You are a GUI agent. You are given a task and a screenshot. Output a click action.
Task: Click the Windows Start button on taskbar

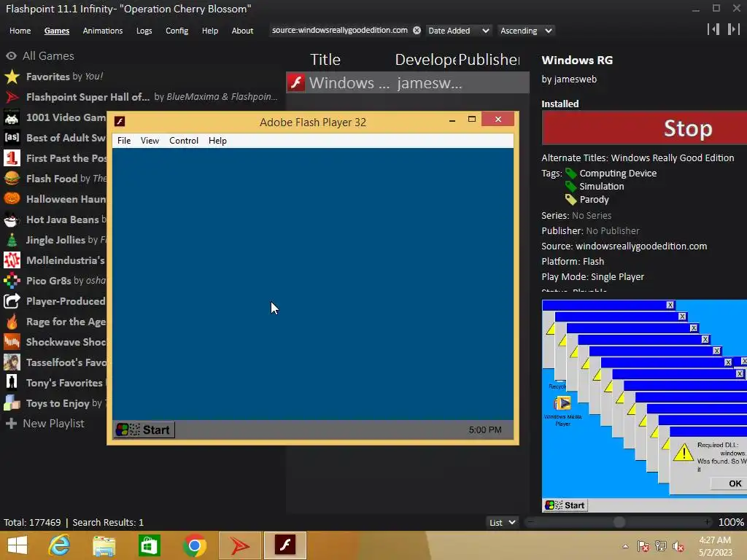coord(18,545)
